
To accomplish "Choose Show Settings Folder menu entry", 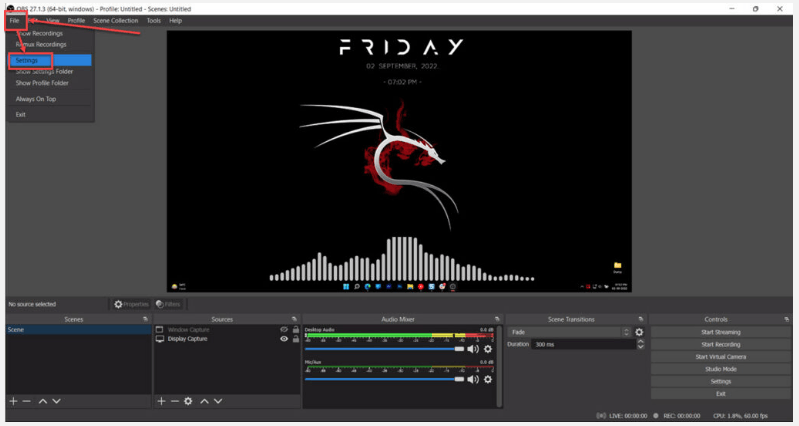I will tap(44, 71).
